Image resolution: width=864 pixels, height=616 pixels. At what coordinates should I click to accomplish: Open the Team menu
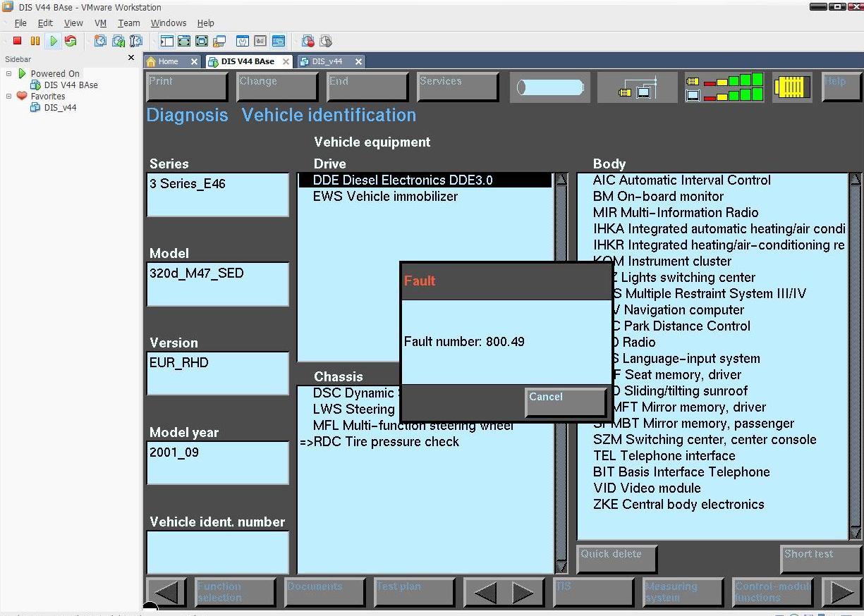click(128, 23)
